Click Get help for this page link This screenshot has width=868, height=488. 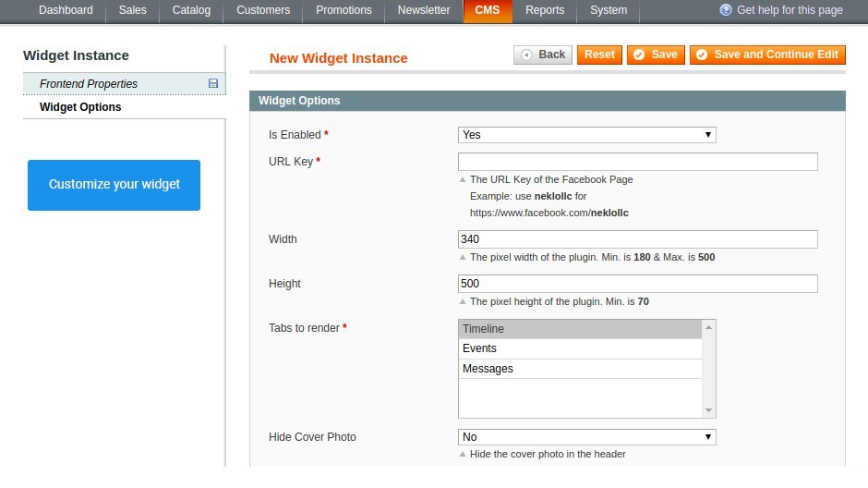[x=790, y=10]
